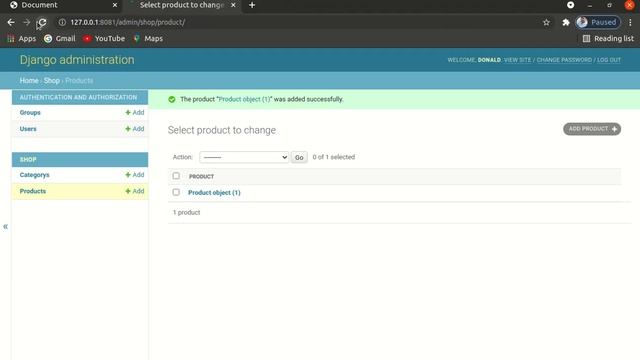
Task: Open the Apps bookmark
Action: [x=22, y=38]
